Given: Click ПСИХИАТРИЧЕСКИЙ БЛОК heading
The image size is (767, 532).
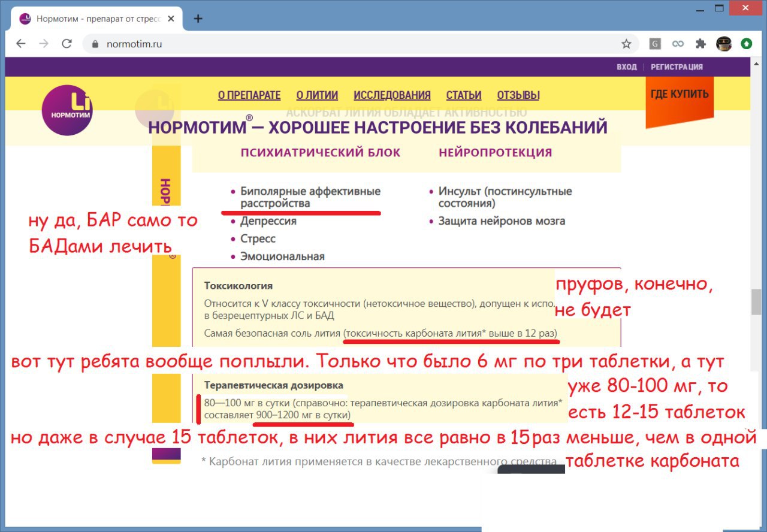Looking at the screenshot, I should (x=321, y=152).
